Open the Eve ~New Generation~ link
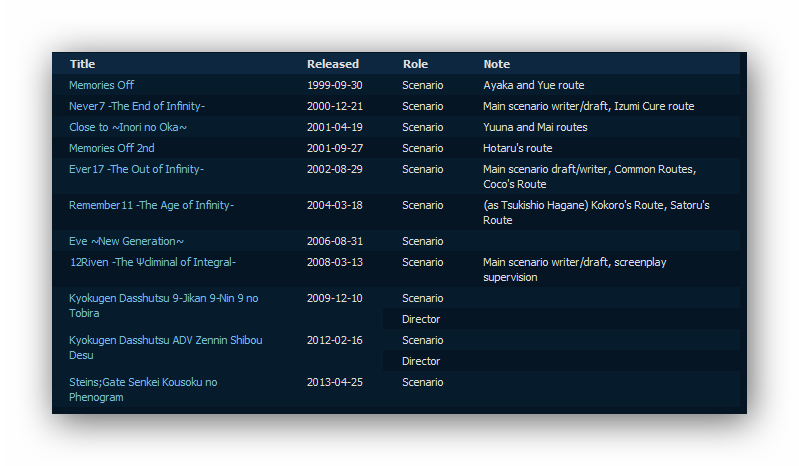Image resolution: width=799 pixels, height=466 pixels. (126, 241)
